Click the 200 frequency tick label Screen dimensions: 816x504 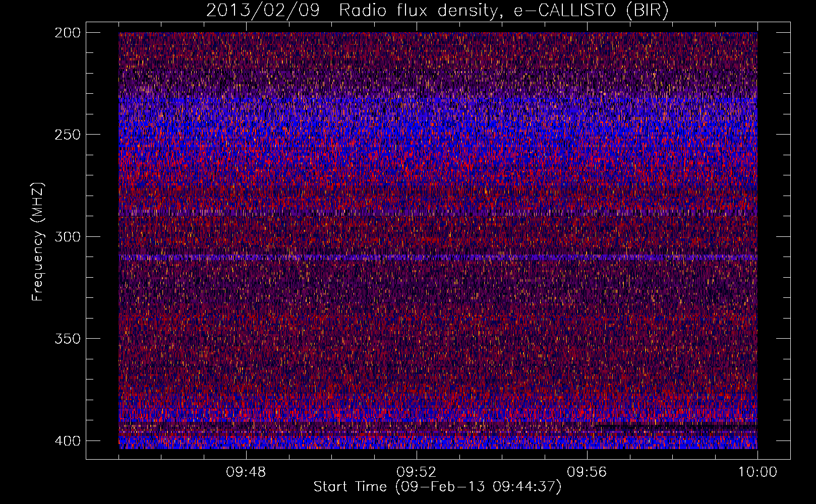[x=67, y=32]
